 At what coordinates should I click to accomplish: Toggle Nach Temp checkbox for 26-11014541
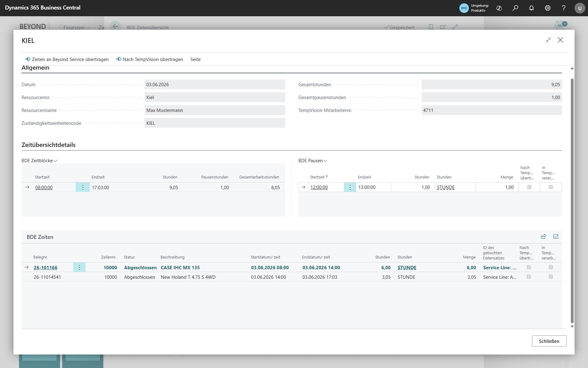coord(529,277)
